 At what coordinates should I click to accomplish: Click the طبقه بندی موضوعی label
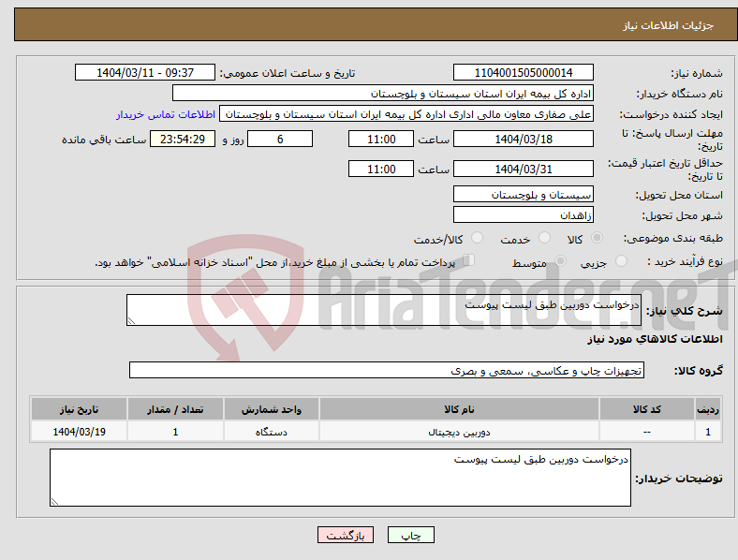point(673,239)
